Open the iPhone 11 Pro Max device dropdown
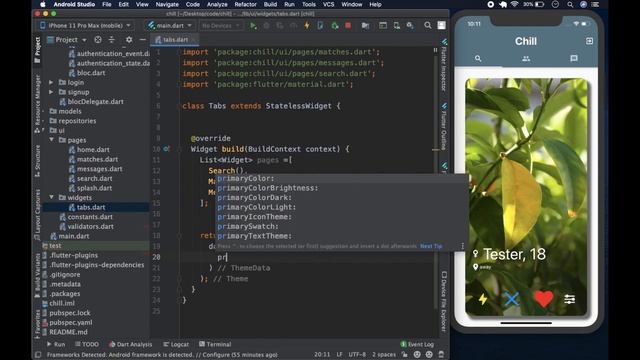The width and height of the screenshot is (640, 360). pyautogui.click(x=85, y=25)
